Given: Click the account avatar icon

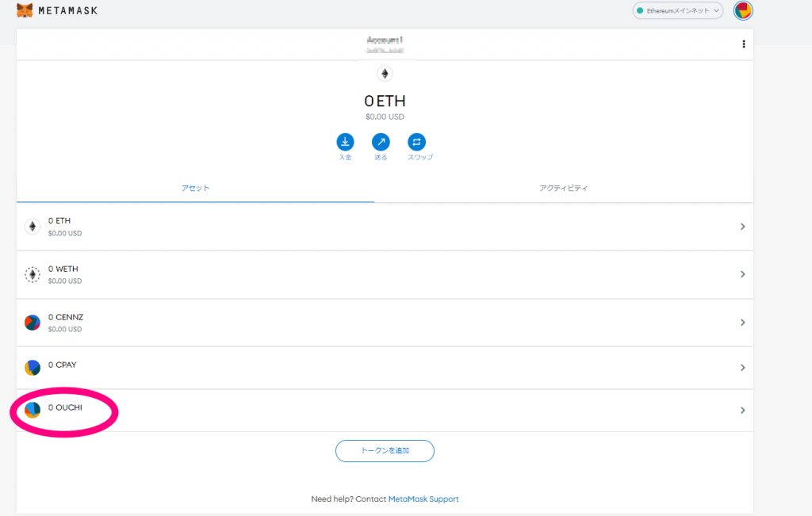Looking at the screenshot, I should (743, 11).
